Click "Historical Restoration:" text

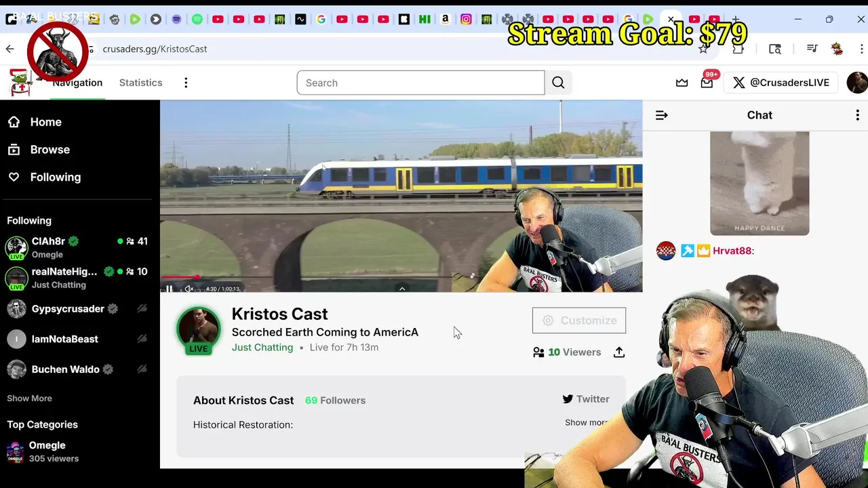243,425
